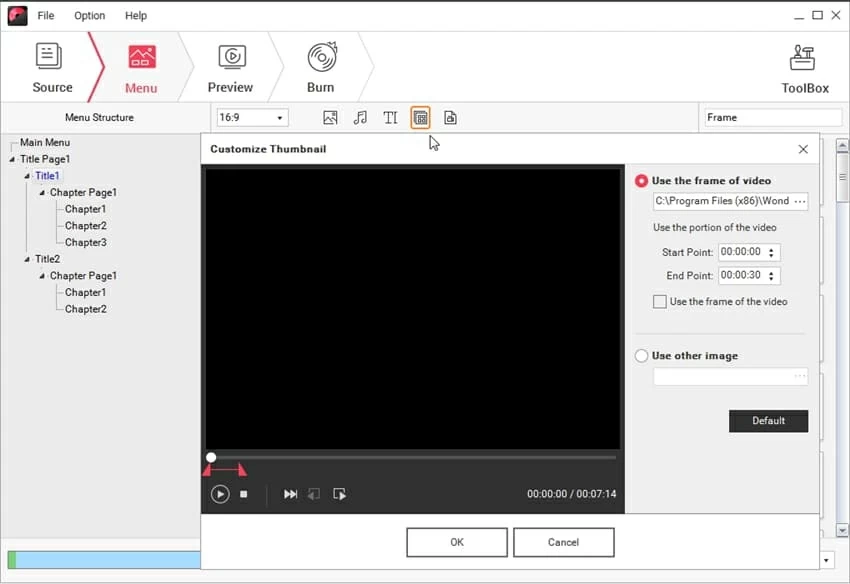Collapse the Title1 tree node
The image size is (850, 584).
(x=27, y=176)
